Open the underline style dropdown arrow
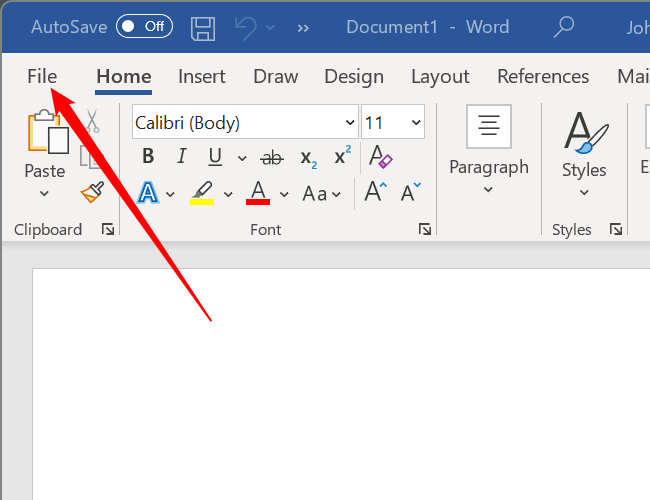Viewport: 650px width, 500px height. click(242, 158)
